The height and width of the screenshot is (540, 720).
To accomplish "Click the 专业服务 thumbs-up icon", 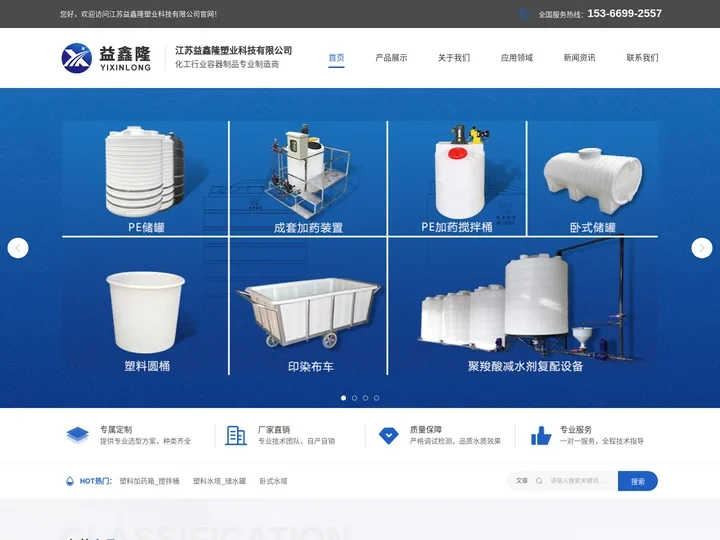I will click(x=541, y=435).
